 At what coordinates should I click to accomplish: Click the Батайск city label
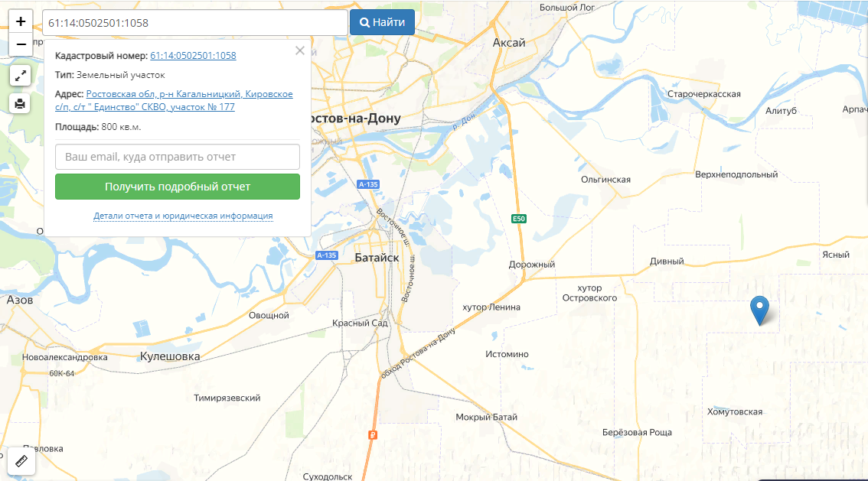pyautogui.click(x=377, y=258)
